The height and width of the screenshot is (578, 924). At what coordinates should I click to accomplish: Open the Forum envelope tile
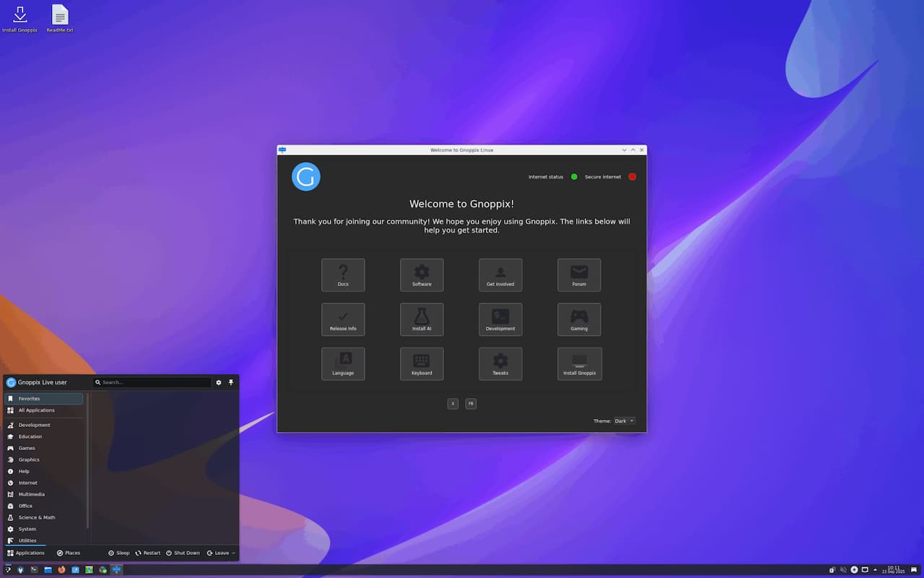579,275
